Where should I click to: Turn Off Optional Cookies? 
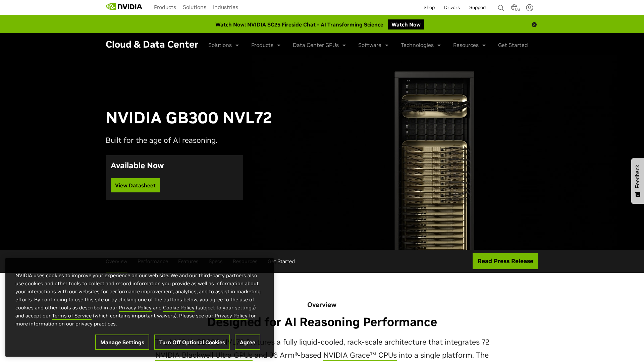click(192, 342)
